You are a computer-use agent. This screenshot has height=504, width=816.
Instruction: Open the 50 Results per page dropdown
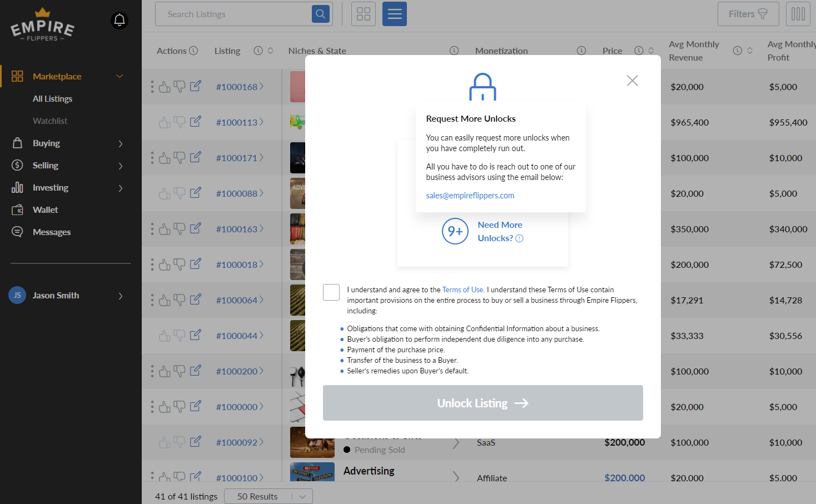(268, 496)
